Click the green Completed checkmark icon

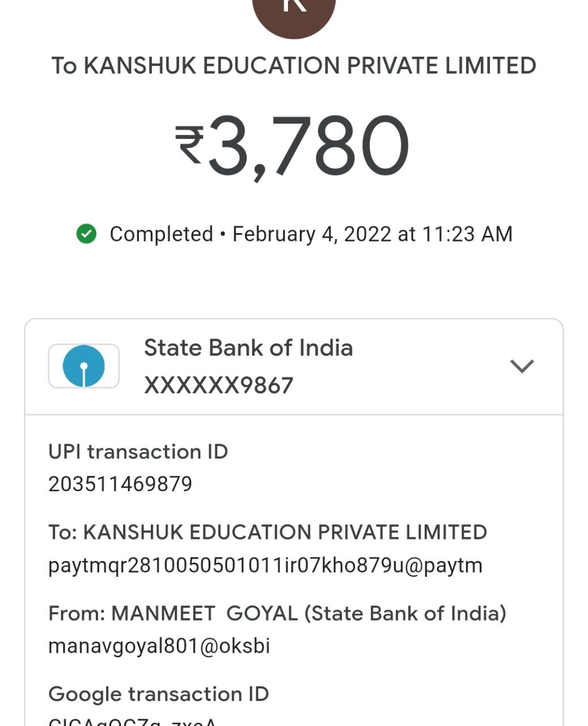pos(86,234)
